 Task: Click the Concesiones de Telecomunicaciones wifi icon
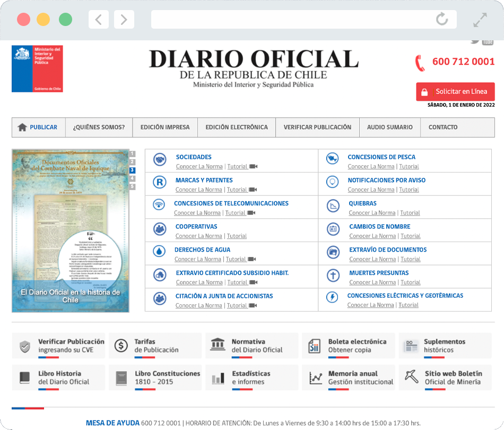(x=159, y=204)
